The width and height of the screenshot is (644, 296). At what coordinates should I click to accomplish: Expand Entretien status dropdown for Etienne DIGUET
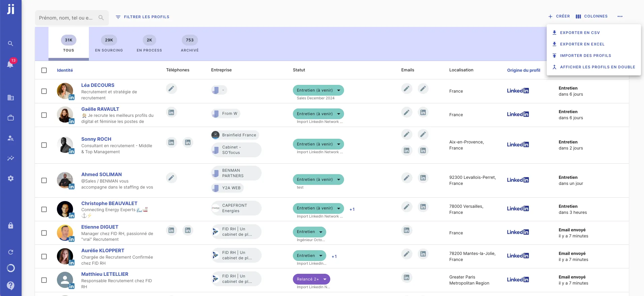click(x=321, y=232)
